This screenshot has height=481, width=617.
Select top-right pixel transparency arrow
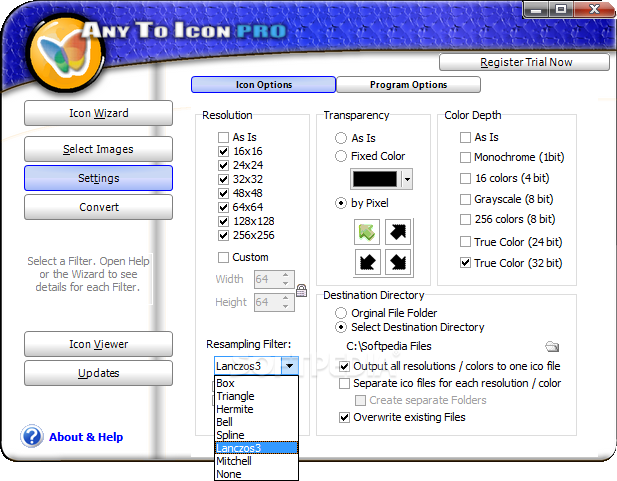click(x=398, y=232)
